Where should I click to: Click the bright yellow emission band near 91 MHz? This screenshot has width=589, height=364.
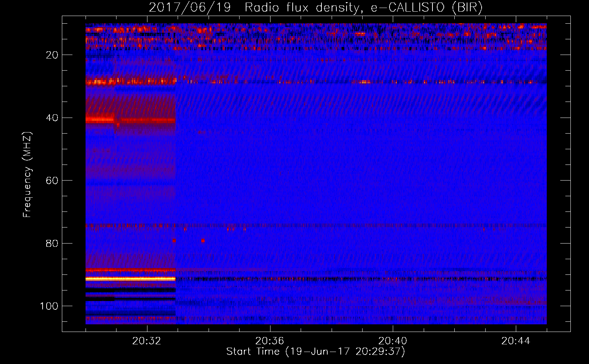(x=130, y=278)
